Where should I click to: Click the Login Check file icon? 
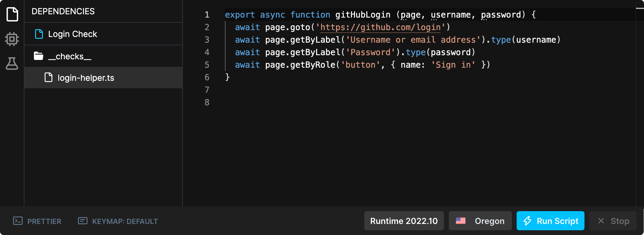tap(39, 34)
